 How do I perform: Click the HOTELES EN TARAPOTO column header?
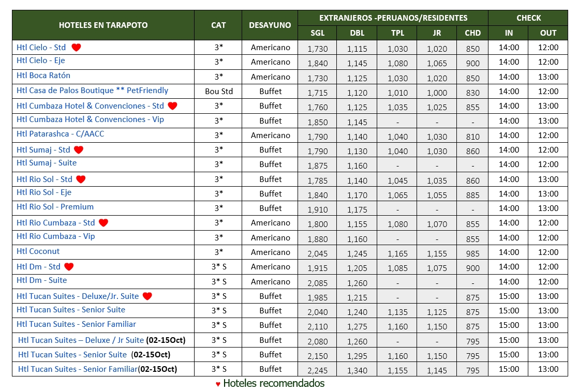(103, 25)
